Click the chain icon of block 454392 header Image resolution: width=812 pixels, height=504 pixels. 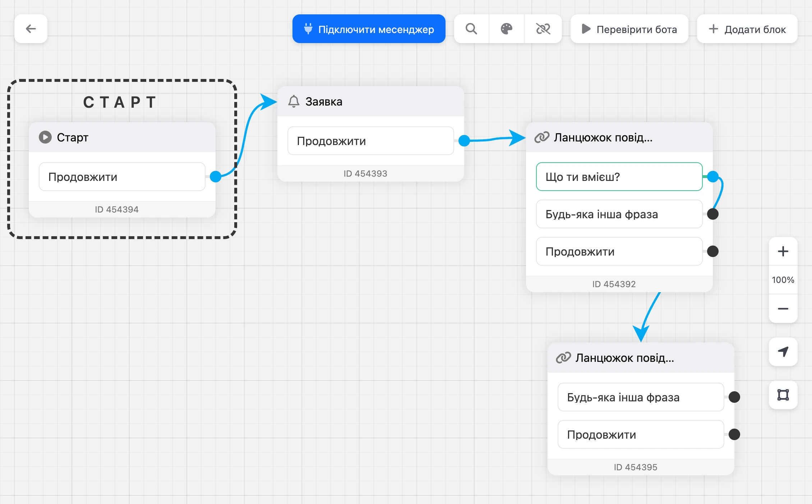[x=542, y=137]
